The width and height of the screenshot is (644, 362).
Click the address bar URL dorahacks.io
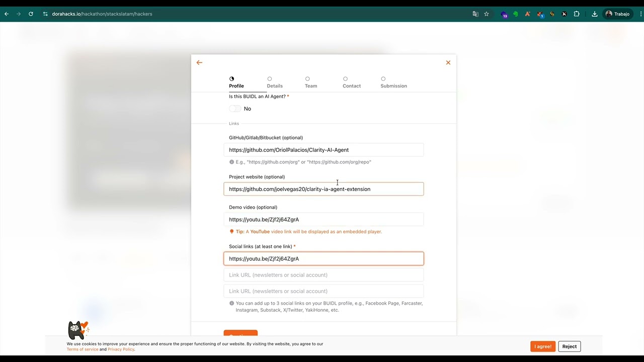102,14
